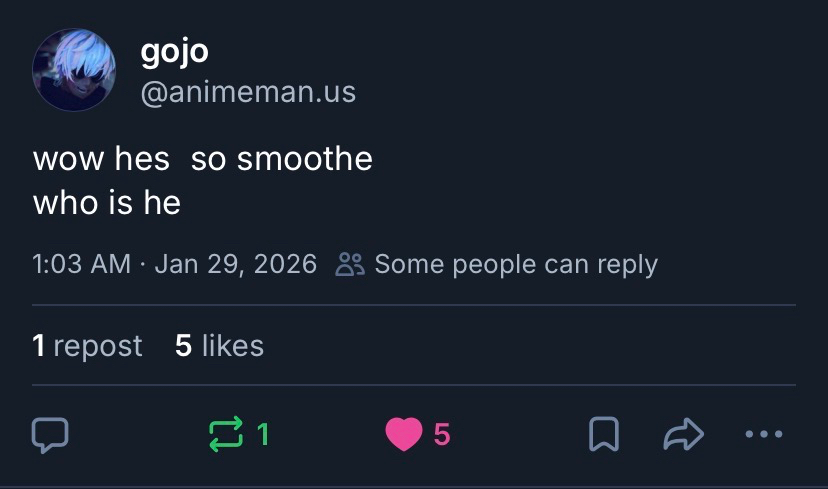The image size is (828, 489).
Task: Click "Some people can reply" label
Action: pos(516,264)
